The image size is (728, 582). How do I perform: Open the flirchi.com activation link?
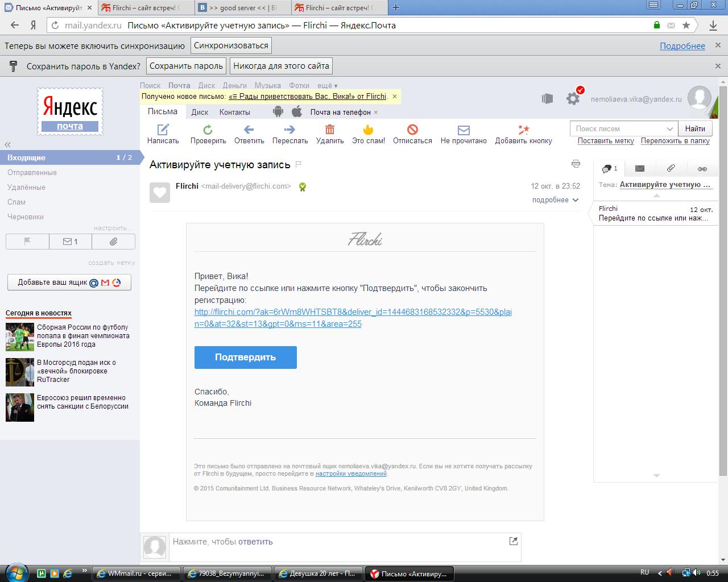(x=353, y=318)
